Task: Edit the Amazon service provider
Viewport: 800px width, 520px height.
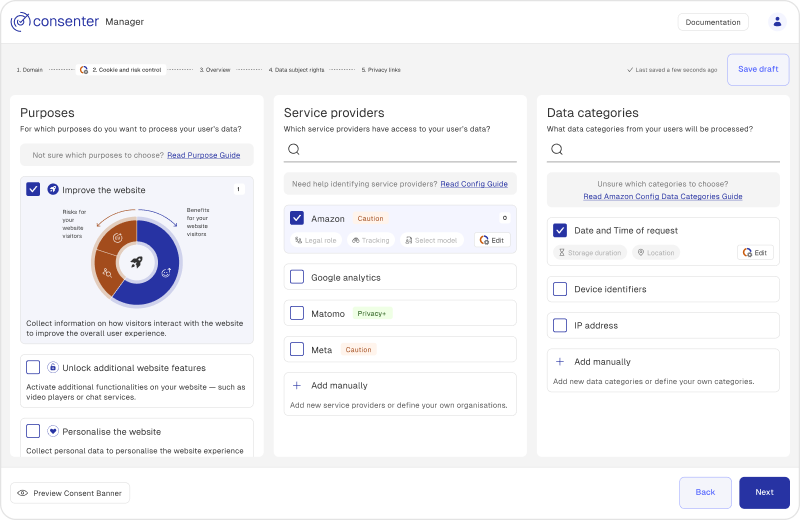Action: tap(492, 240)
